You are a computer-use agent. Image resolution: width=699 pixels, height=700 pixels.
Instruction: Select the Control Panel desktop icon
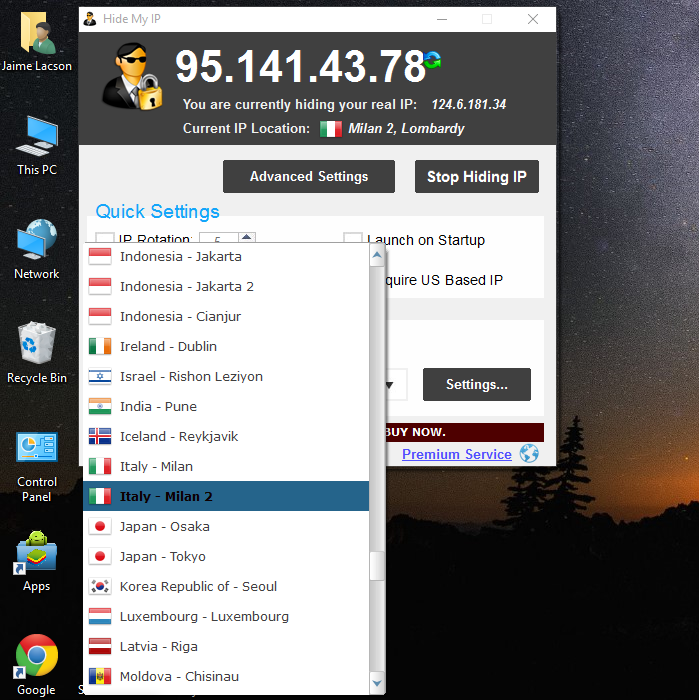click(x=37, y=467)
